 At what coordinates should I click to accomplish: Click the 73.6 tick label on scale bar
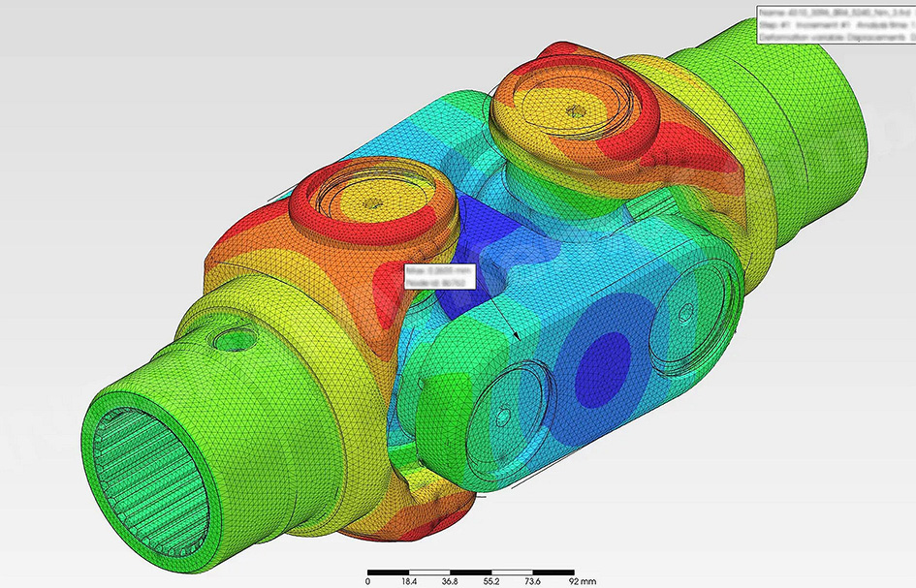(x=533, y=581)
